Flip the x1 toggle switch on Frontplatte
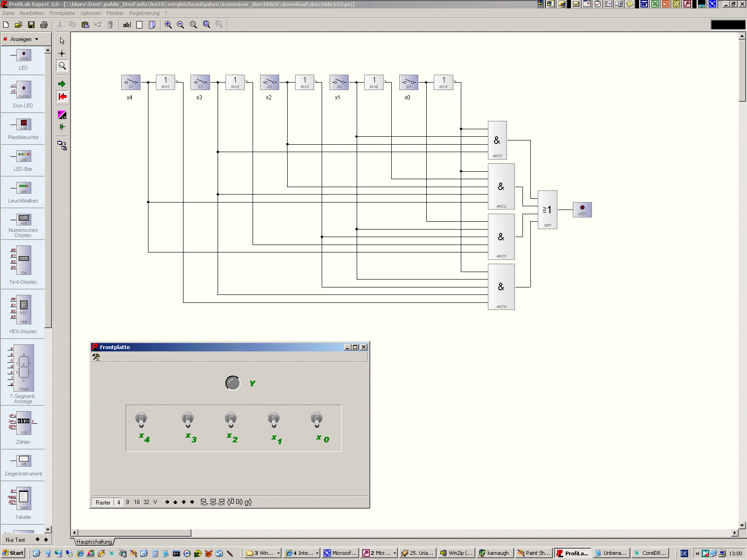 coord(274,420)
